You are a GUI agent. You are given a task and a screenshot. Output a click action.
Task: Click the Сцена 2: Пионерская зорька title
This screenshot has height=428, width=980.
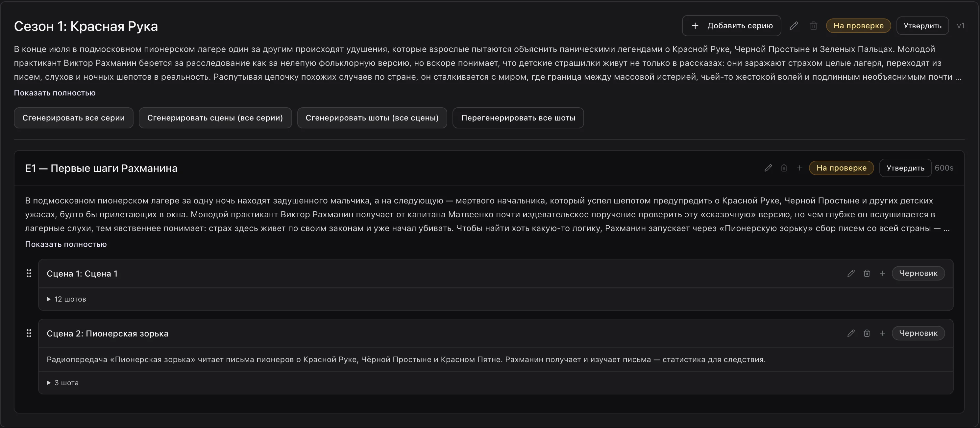[x=108, y=334]
